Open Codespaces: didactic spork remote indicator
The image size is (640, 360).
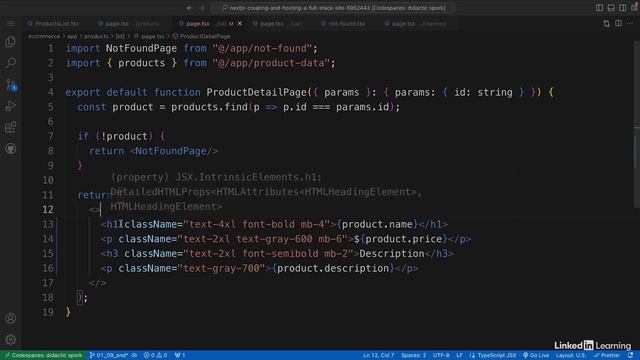click(43, 356)
